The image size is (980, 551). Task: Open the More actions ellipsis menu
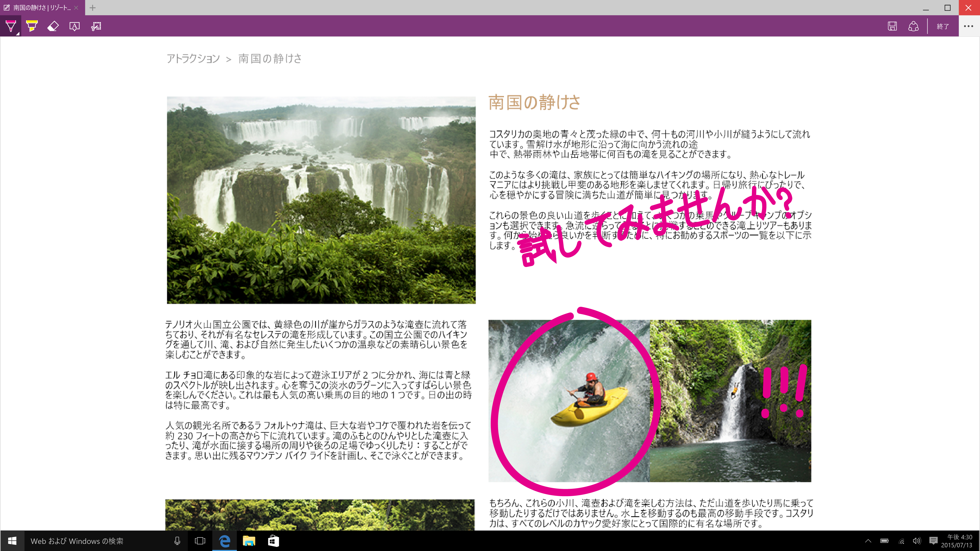968,26
